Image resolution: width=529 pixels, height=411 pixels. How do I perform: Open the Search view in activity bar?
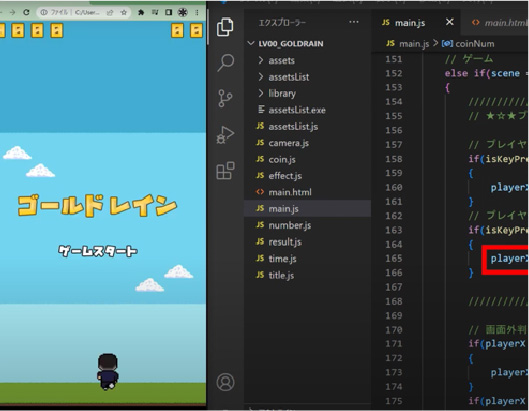(225, 62)
